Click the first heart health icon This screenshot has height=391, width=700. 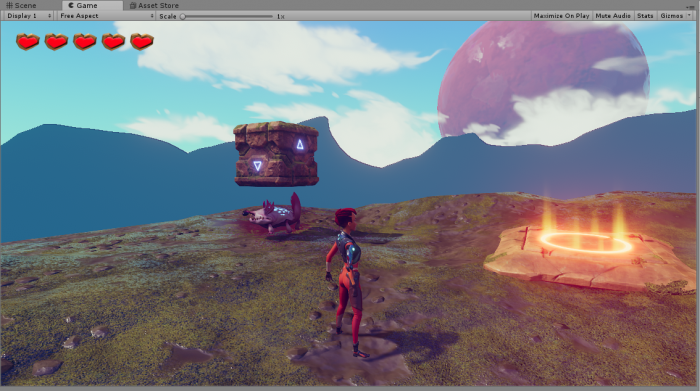pos(28,42)
